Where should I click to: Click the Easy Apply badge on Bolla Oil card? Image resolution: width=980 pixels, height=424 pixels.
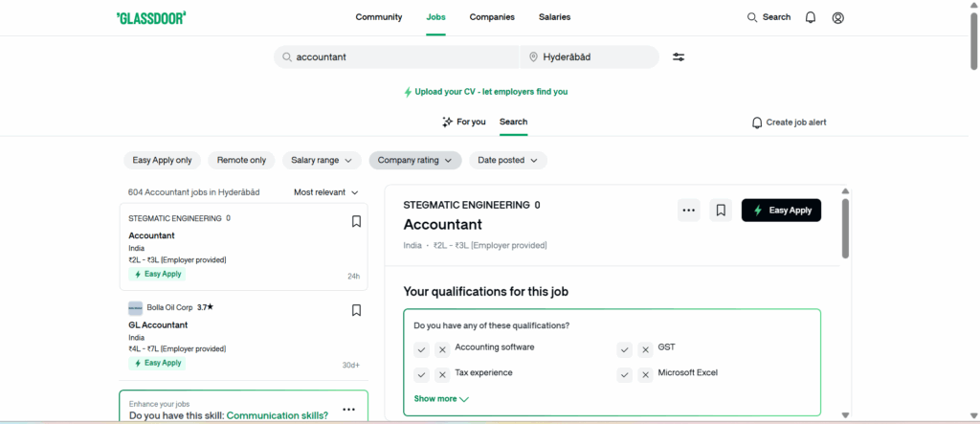[x=158, y=364]
